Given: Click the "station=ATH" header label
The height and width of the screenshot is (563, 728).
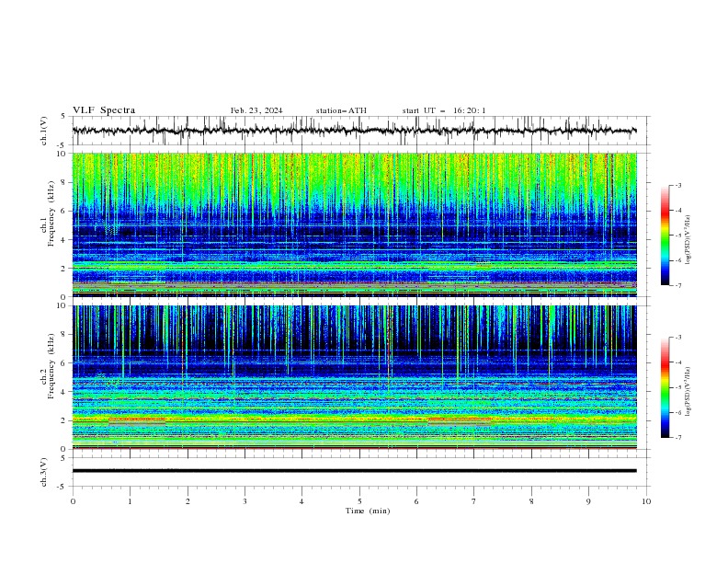Looking at the screenshot, I should pyautogui.click(x=341, y=110).
